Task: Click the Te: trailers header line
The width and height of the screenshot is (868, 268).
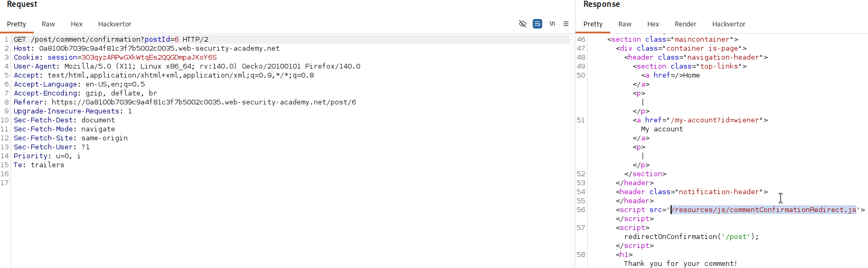Action: (x=39, y=165)
